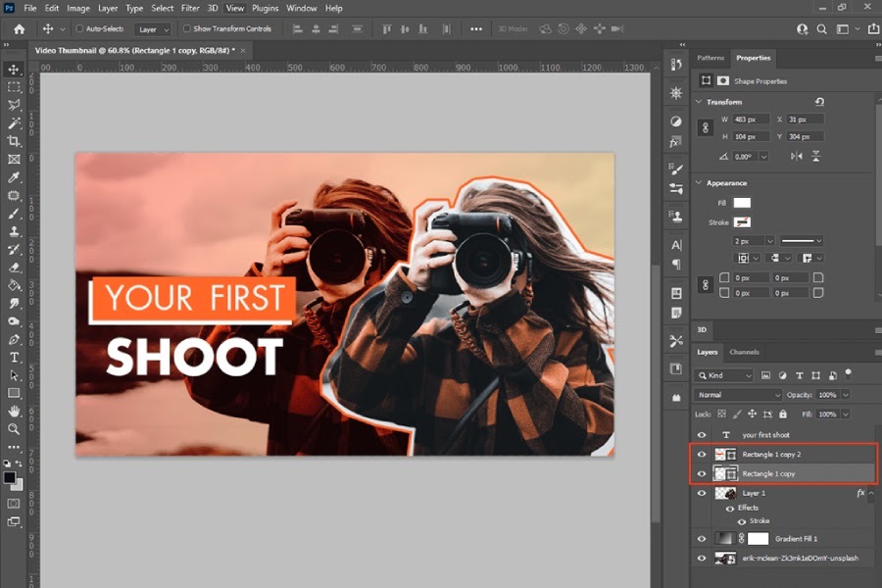Open the search magnifier in top bar
The width and height of the screenshot is (882, 588).
pos(822,29)
